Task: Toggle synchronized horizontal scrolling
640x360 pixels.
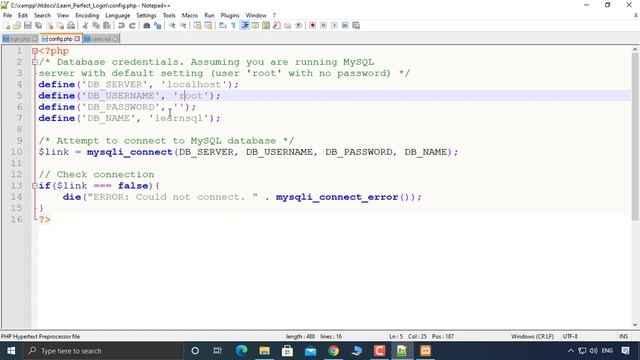Action: [209, 25]
